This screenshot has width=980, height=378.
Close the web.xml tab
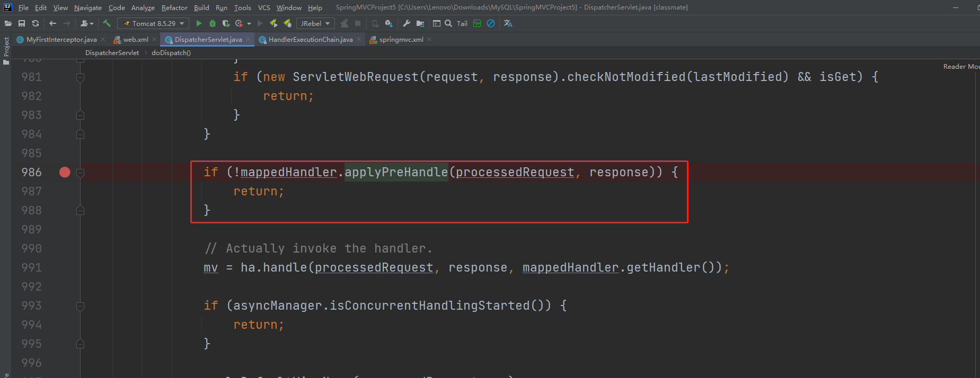point(154,39)
